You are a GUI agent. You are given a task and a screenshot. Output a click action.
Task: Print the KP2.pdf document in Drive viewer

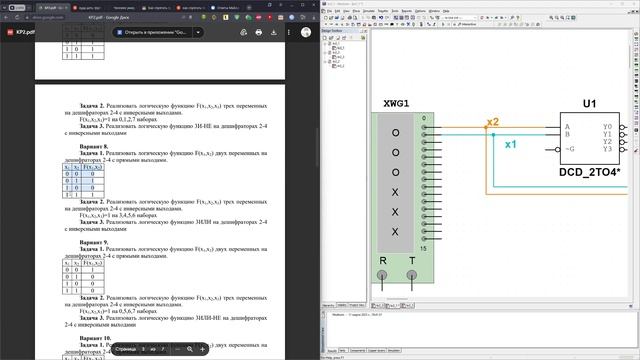point(259,32)
